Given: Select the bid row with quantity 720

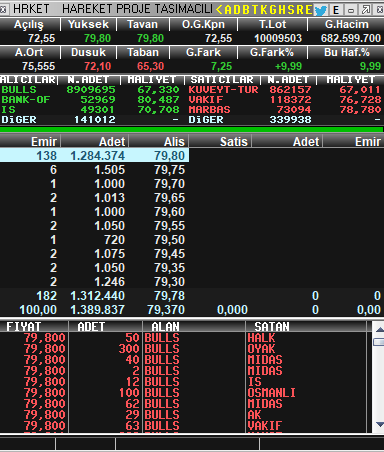Looking at the screenshot, I should [94, 240].
